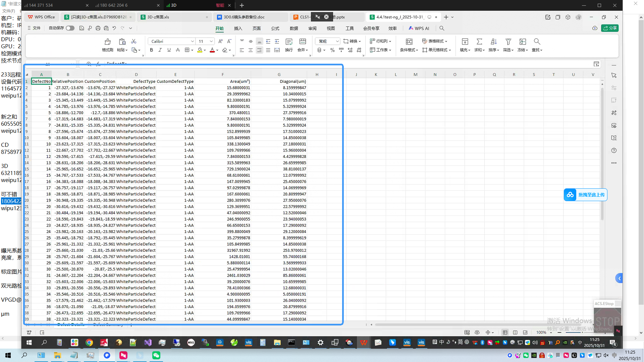Viewport: 644px width, 362px height.
Task: Click the Wrap text (换行) icon
Action: [x=289, y=42]
